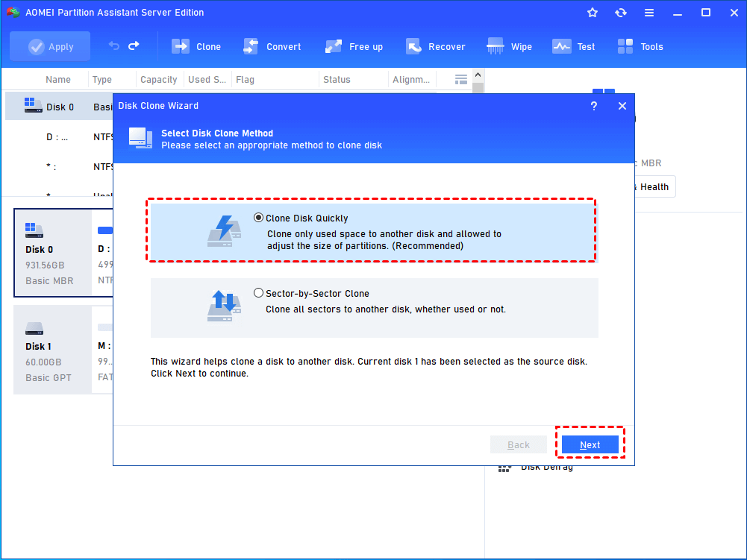Click the Tools grid icon
This screenshot has width=747, height=560.
pos(625,47)
